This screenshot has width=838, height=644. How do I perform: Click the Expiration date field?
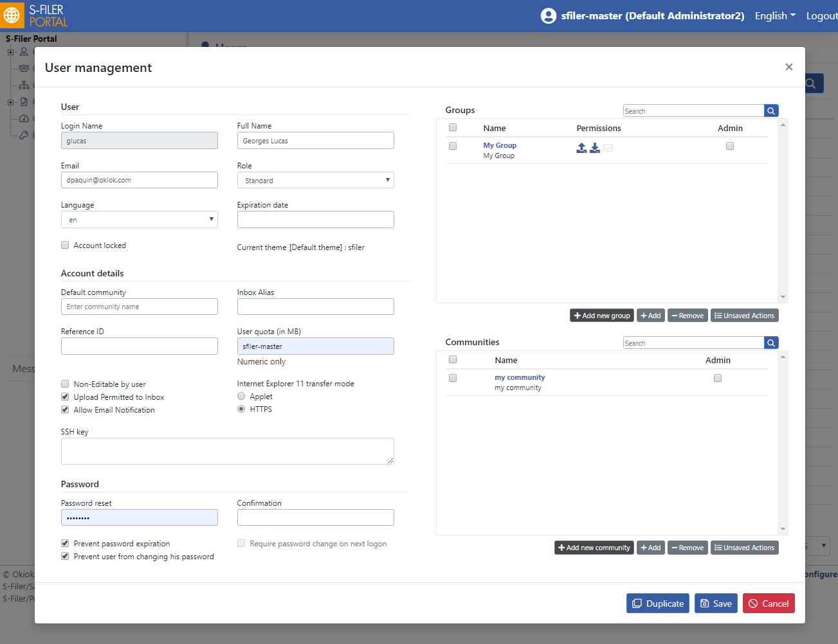click(316, 219)
